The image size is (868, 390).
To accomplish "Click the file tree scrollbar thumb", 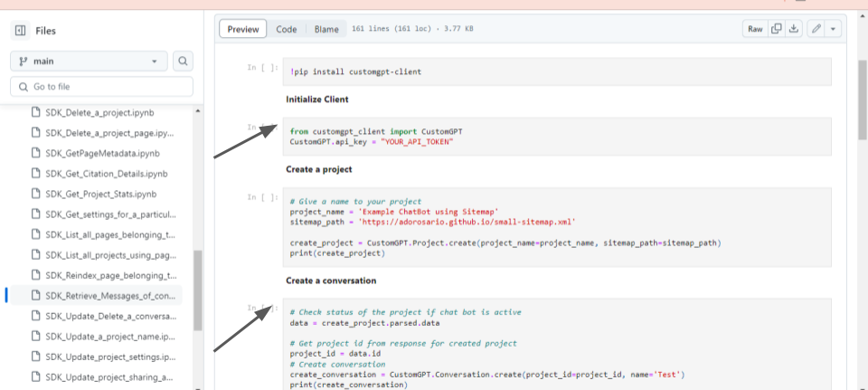I will [x=198, y=290].
